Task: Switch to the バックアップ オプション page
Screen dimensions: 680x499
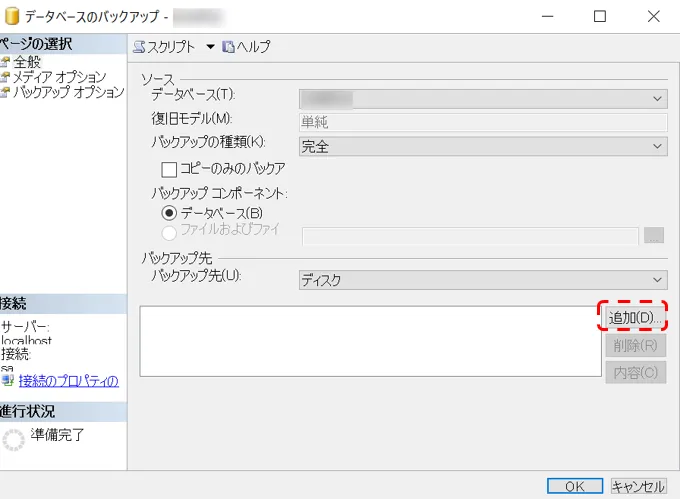Action: point(68,93)
